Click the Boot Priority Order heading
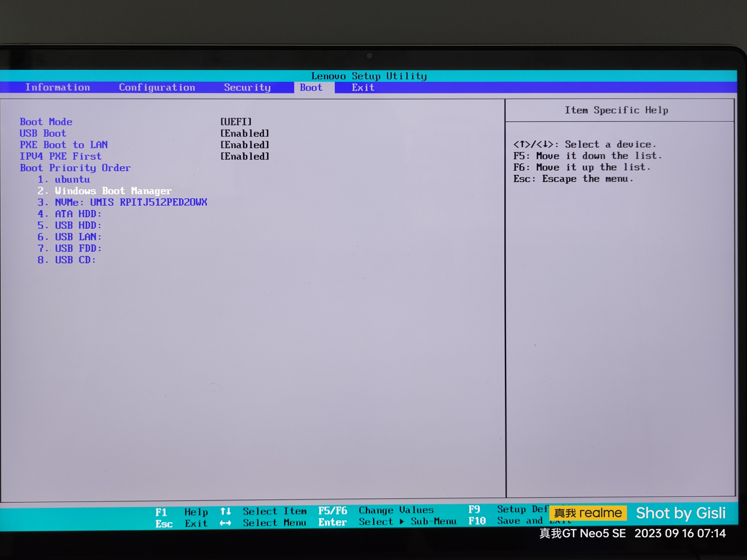This screenshot has width=747, height=560. (x=75, y=168)
